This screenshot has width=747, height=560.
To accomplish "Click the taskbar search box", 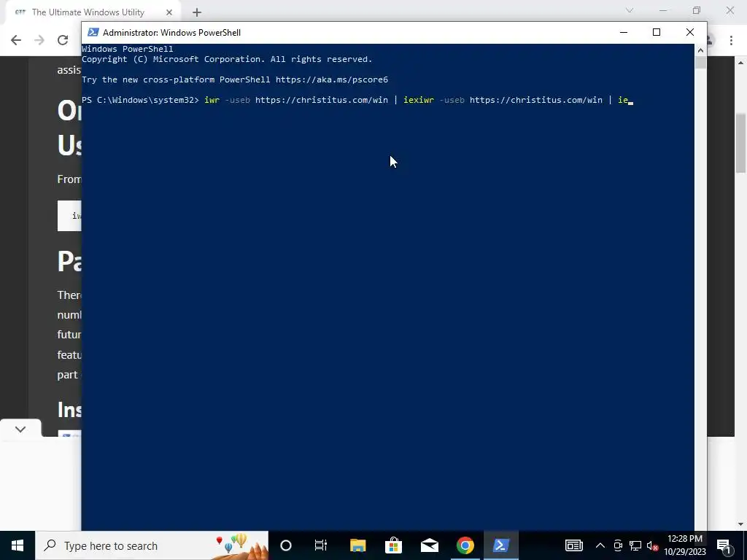I will coord(152,545).
